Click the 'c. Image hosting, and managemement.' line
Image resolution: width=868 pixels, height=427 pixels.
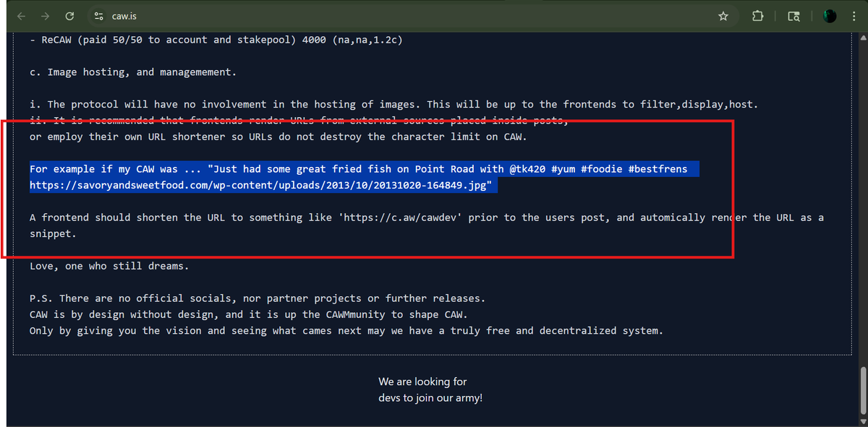(133, 72)
